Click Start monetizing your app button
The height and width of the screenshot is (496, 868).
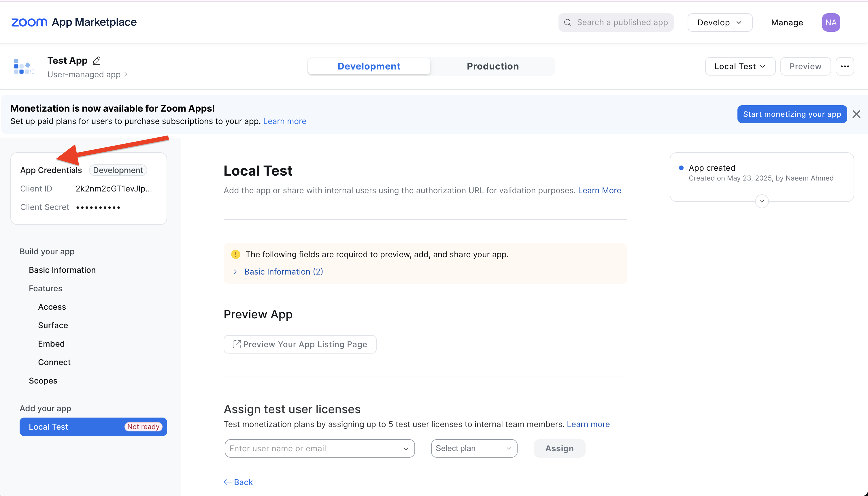[x=792, y=114]
